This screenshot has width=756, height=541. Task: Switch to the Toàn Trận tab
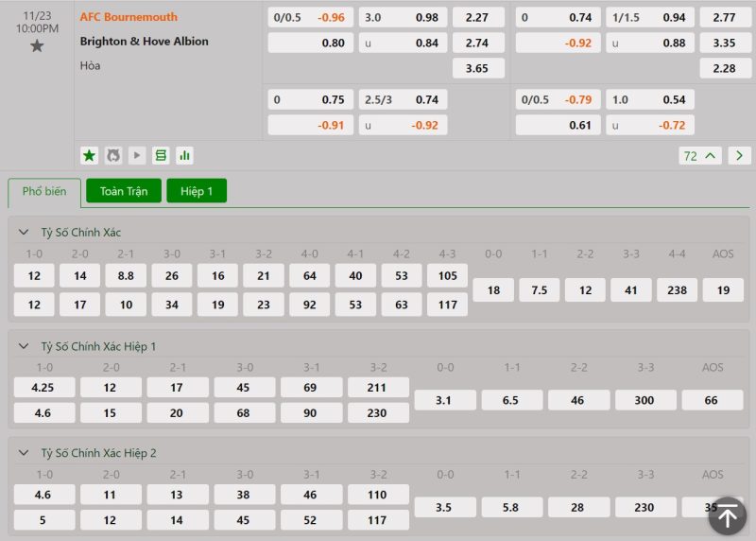tap(124, 191)
